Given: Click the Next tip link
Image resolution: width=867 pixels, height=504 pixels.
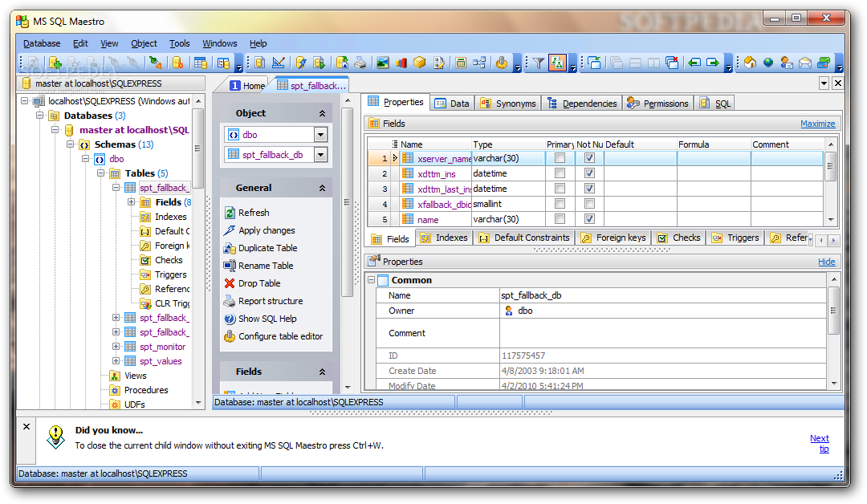Looking at the screenshot, I should point(820,443).
